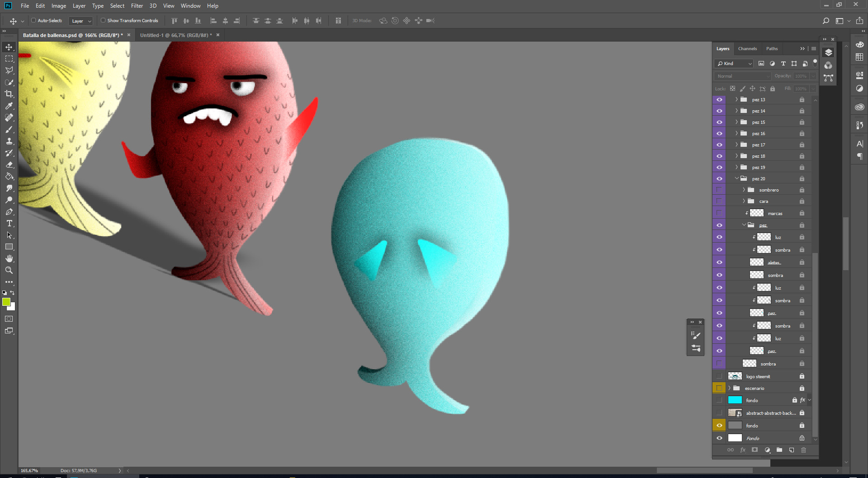Screen dimensions: 868x478
Task: Click the delete layer trash icon
Action: click(803, 450)
